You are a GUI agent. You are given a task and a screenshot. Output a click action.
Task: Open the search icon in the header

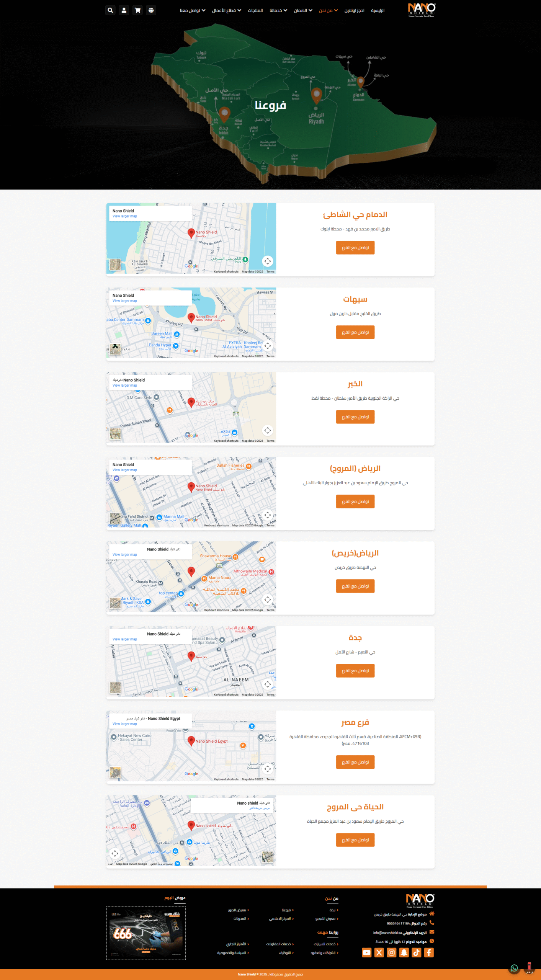(110, 10)
